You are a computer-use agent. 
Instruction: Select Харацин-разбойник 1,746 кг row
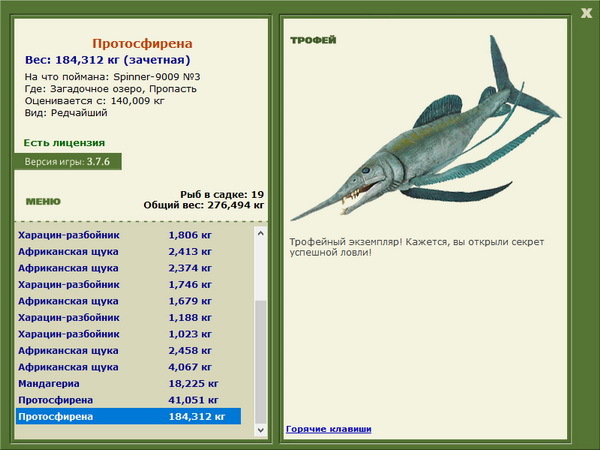[129, 285]
